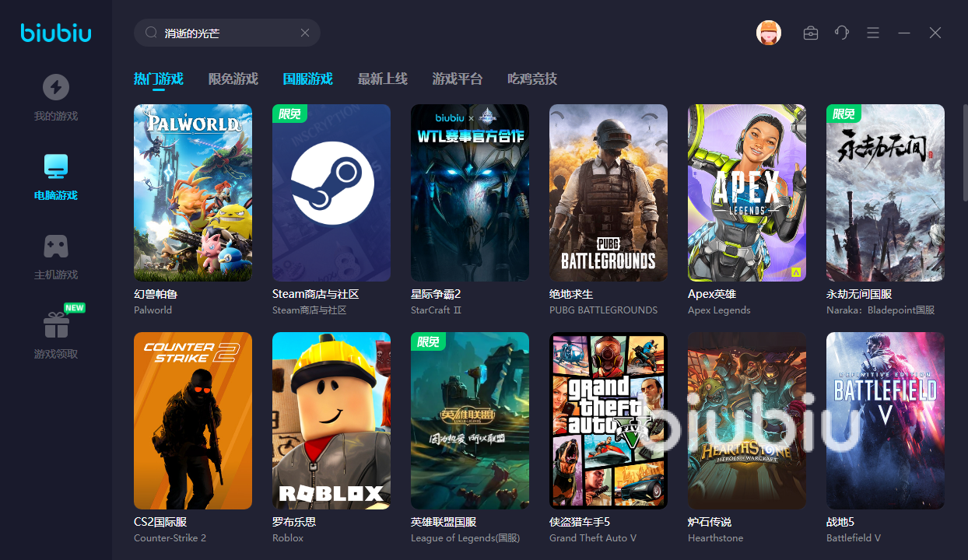Image resolution: width=968 pixels, height=560 pixels.
Task: Open customer support headset icon
Action: tap(841, 33)
